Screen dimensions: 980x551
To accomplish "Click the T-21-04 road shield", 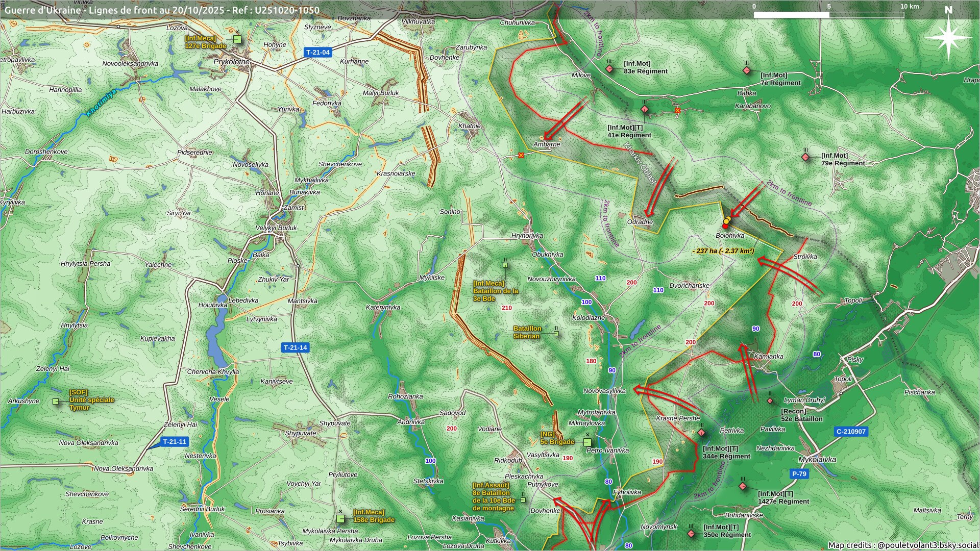I will (x=318, y=52).
